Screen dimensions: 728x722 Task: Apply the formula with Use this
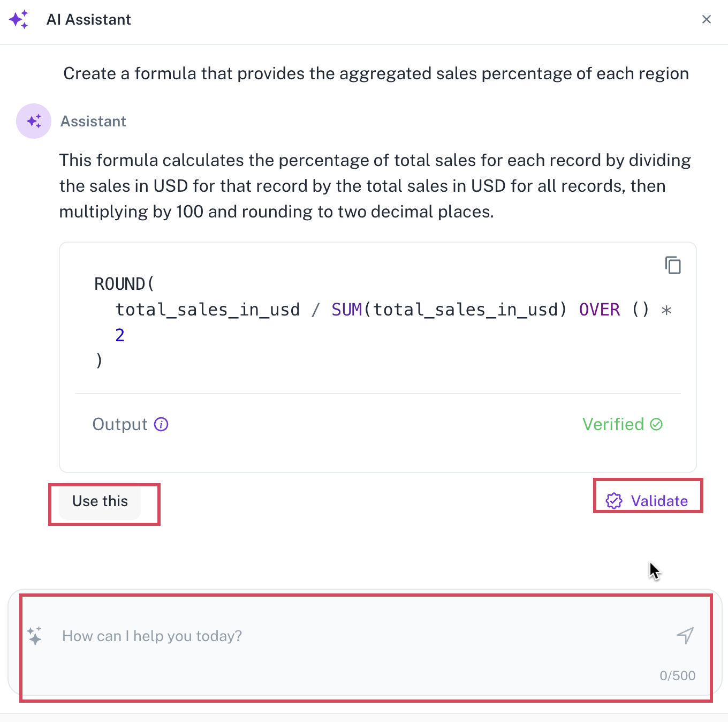(100, 501)
